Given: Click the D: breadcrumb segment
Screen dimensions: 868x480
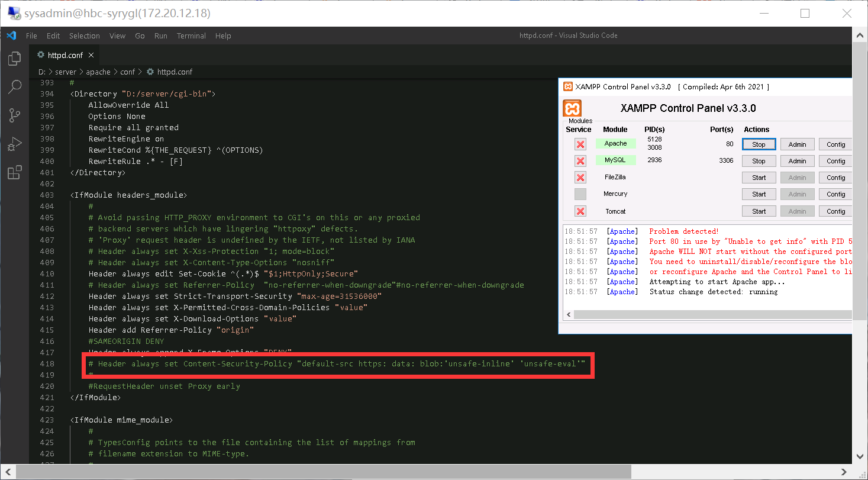Looking at the screenshot, I should [x=41, y=72].
